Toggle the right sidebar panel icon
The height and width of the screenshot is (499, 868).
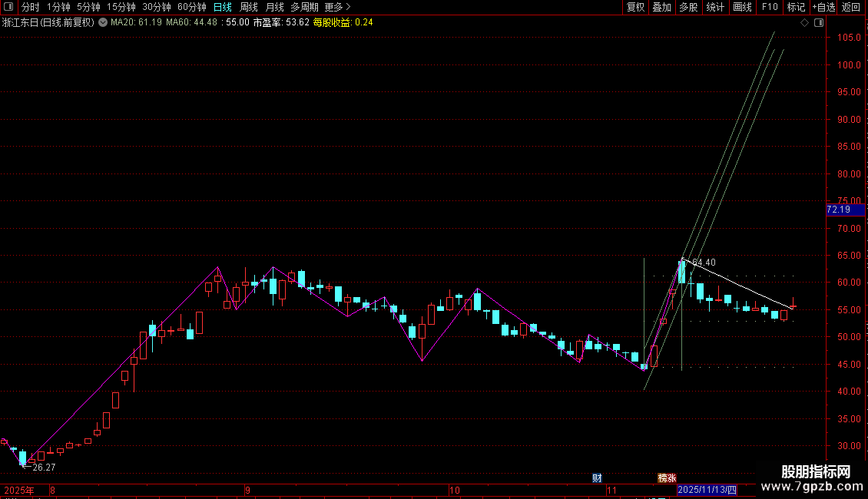click(x=820, y=23)
